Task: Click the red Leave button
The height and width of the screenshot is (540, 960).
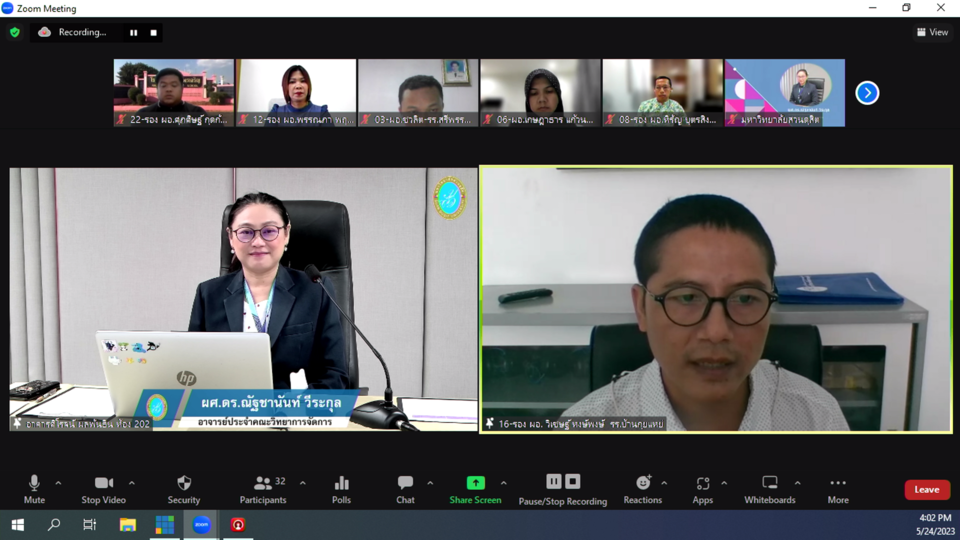Action: 927,489
